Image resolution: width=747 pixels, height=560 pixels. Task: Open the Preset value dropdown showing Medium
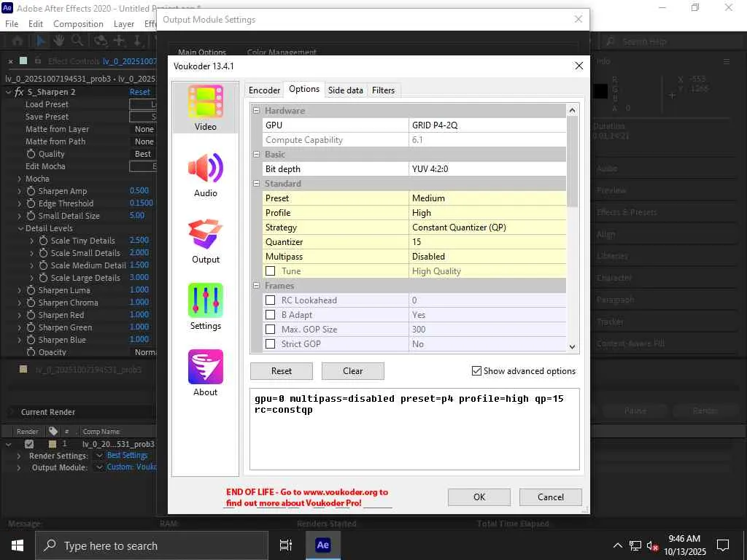[x=487, y=198]
